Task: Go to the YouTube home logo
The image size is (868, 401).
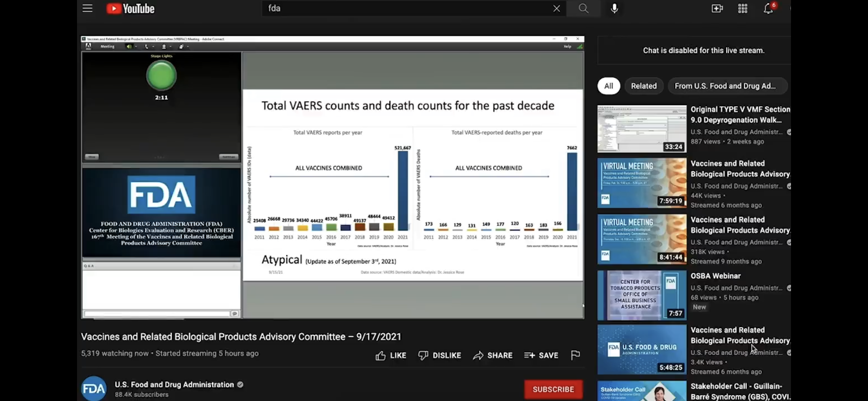Action: (130, 8)
